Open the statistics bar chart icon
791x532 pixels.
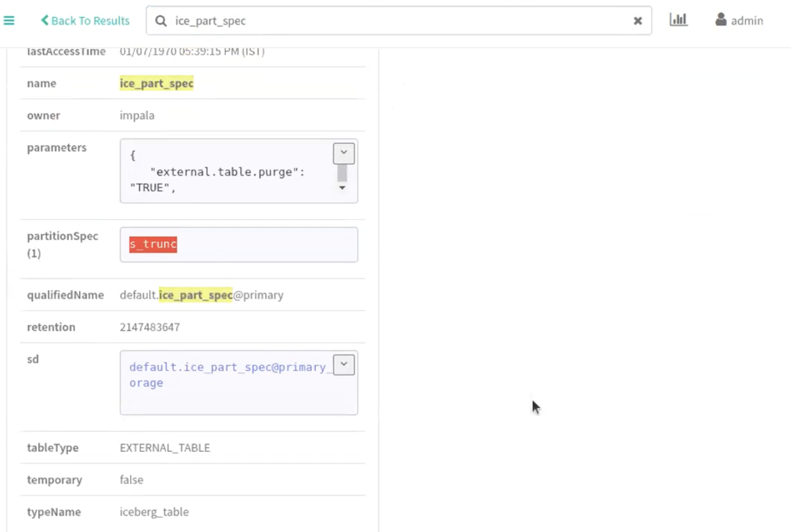pyautogui.click(x=678, y=20)
